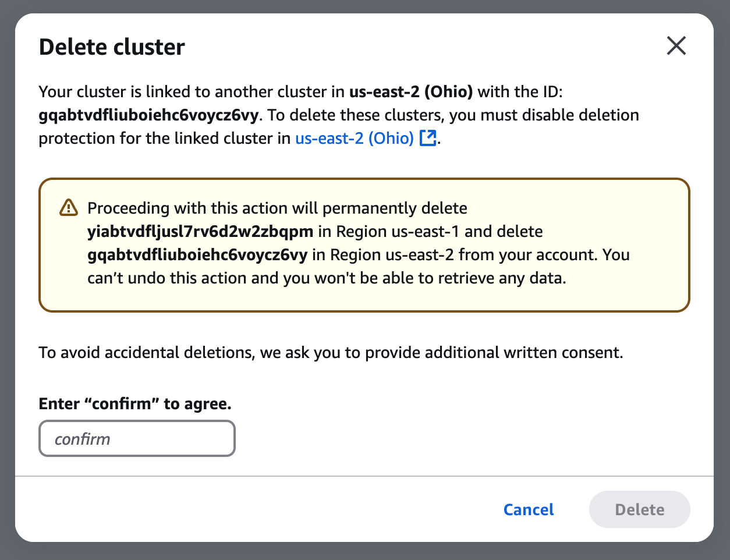730x560 pixels.
Task: Click the bold us-east-2 (Ohio) text in first line
Action: (410, 92)
